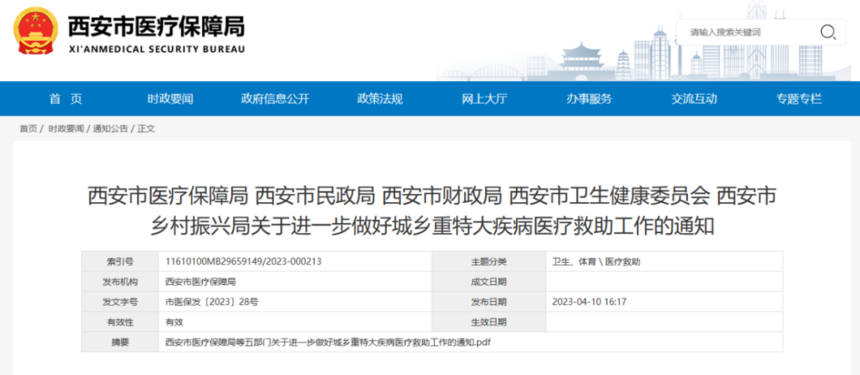Screen dimensions: 860x375
Task: Open the 首页 navigation menu item
Action: (x=66, y=99)
